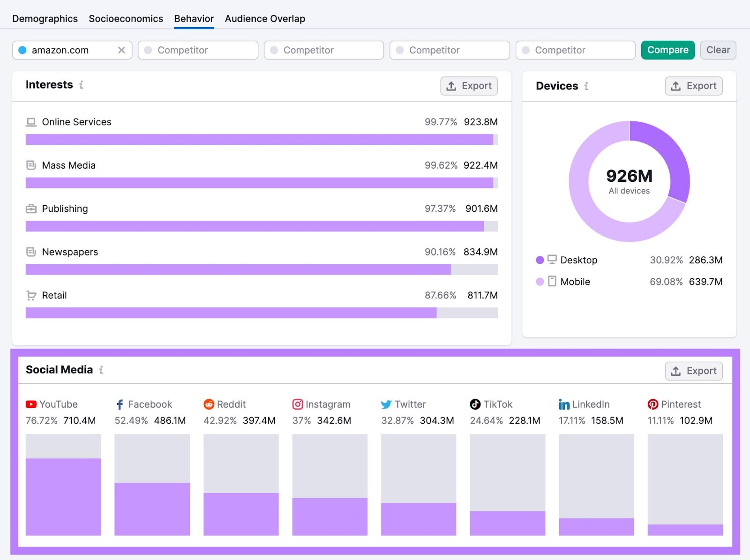This screenshot has height=560, width=750.
Task: Click the Compare button
Action: click(667, 50)
